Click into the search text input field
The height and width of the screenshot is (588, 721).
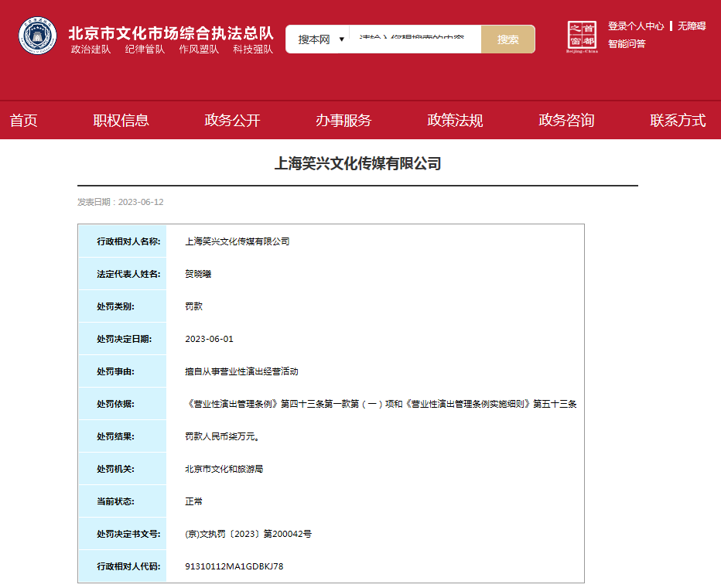tap(415, 39)
